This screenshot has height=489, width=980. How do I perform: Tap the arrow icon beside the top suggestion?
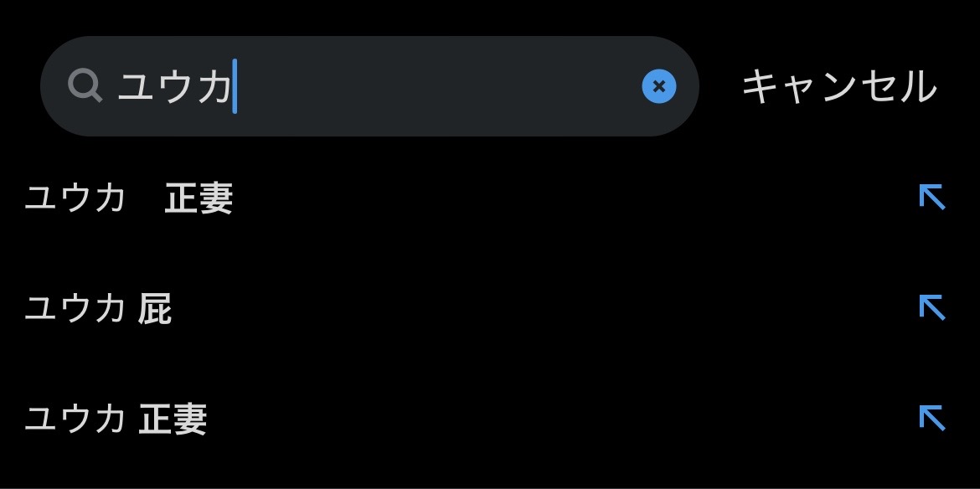931,198
